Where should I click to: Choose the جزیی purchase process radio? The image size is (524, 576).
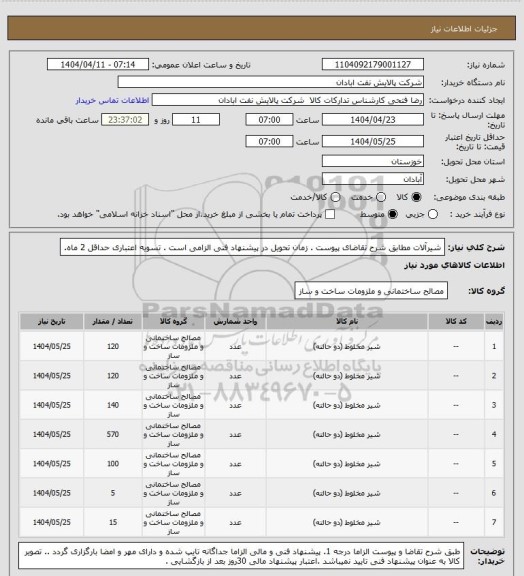(x=433, y=214)
